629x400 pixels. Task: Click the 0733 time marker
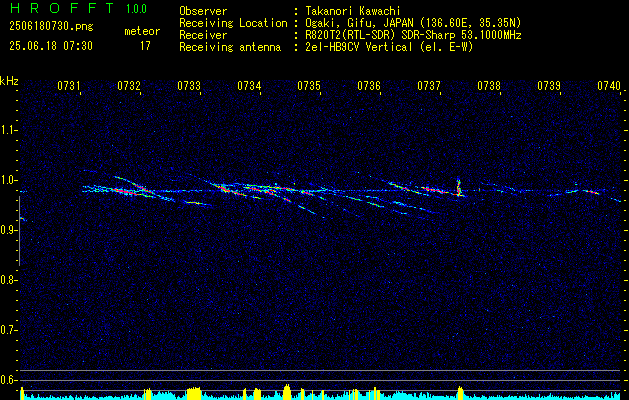pyautogui.click(x=189, y=86)
